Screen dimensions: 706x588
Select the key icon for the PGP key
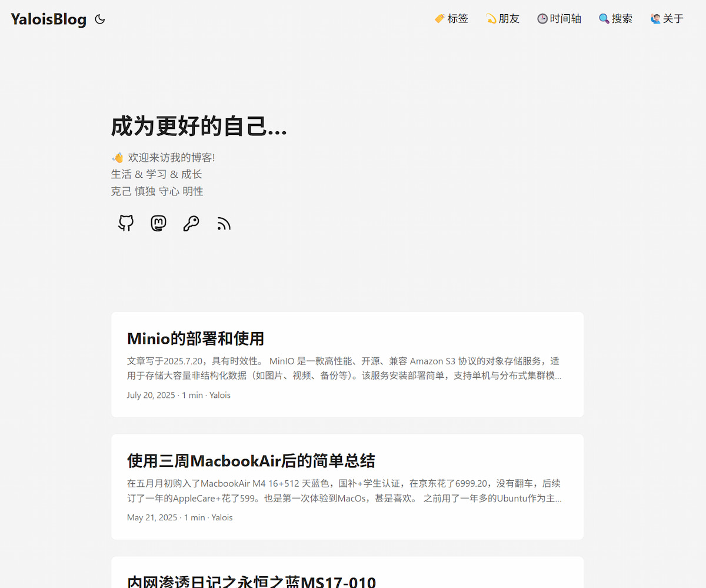click(x=191, y=224)
